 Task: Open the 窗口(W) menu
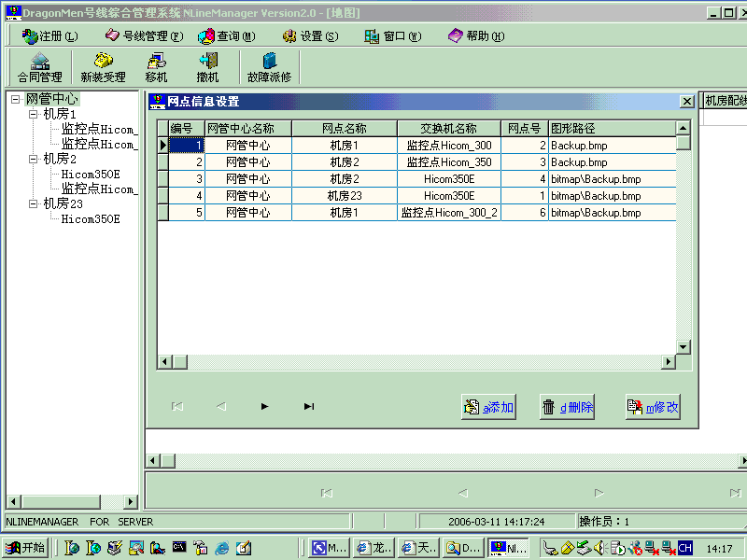coord(393,36)
